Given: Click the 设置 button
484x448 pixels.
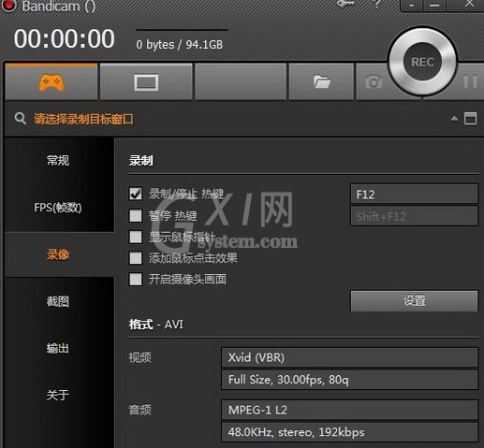Looking at the screenshot, I should tap(414, 301).
